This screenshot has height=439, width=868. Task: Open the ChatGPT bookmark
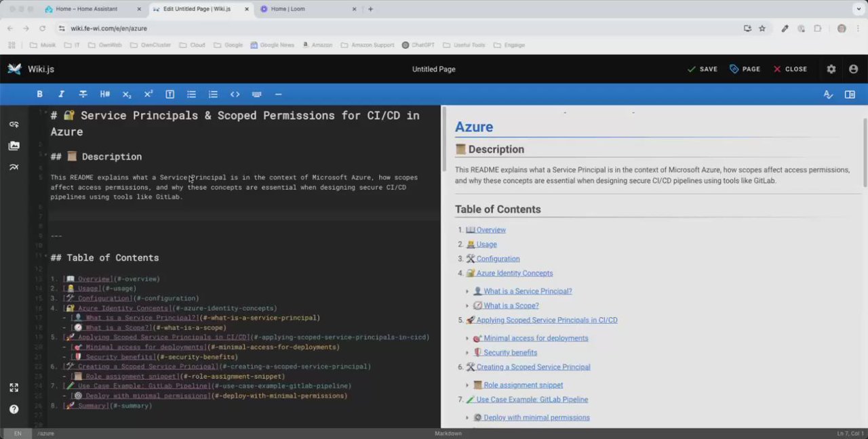click(x=418, y=45)
